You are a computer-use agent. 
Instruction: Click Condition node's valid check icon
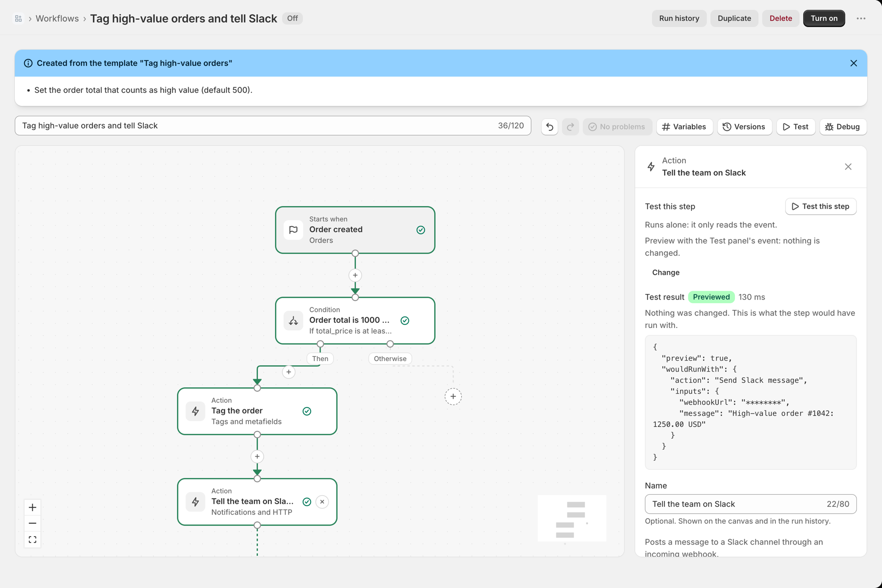coord(405,321)
